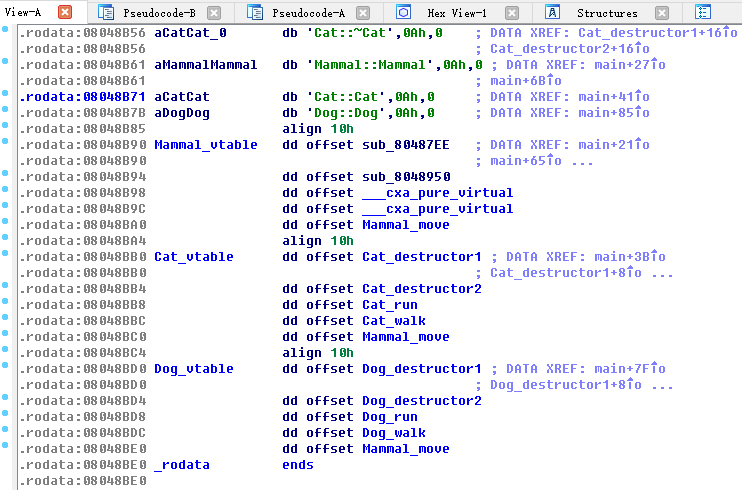Viewport: 742px width, 490px height.
Task: Close the Pseudocode-A tab
Action: (363, 13)
